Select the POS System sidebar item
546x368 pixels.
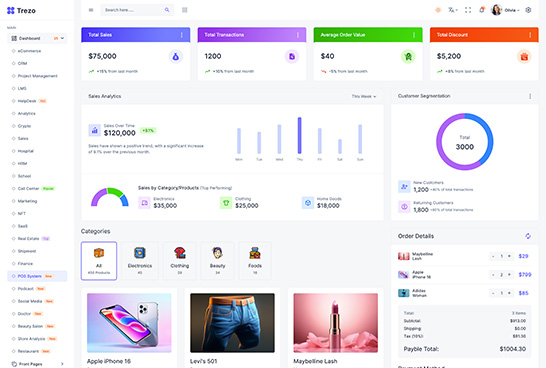[x=37, y=276]
